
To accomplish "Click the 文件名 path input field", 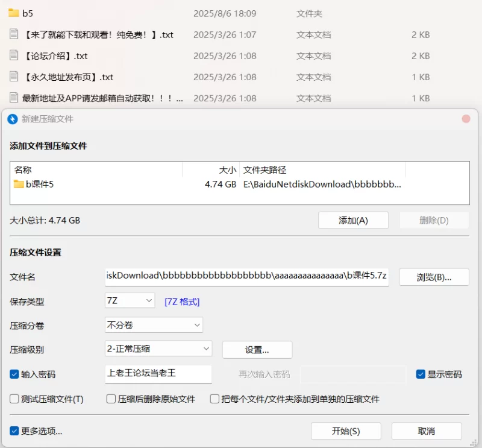I will [247, 276].
